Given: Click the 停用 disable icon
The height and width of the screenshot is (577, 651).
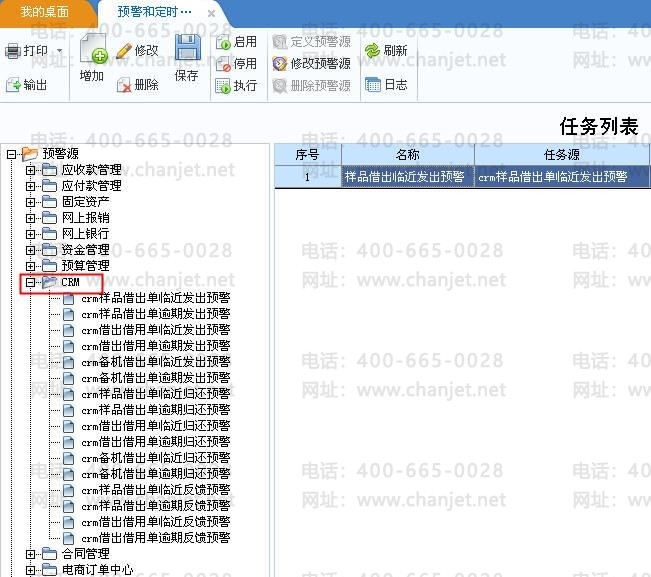Looking at the screenshot, I should click(223, 64).
